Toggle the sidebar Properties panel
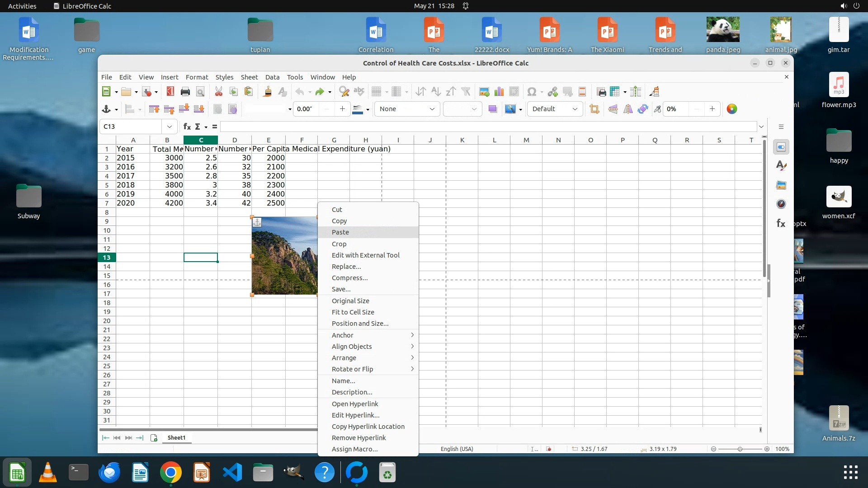The image size is (868, 488). click(x=781, y=147)
